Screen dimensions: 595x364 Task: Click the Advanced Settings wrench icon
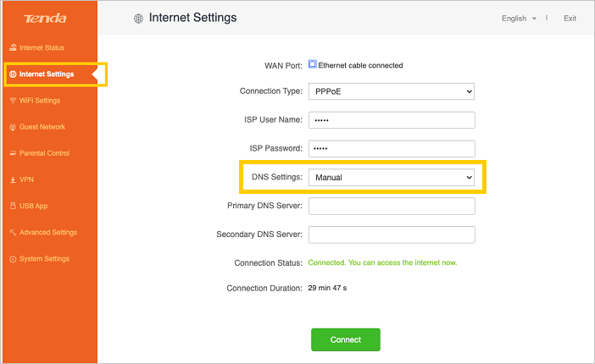pos(13,232)
